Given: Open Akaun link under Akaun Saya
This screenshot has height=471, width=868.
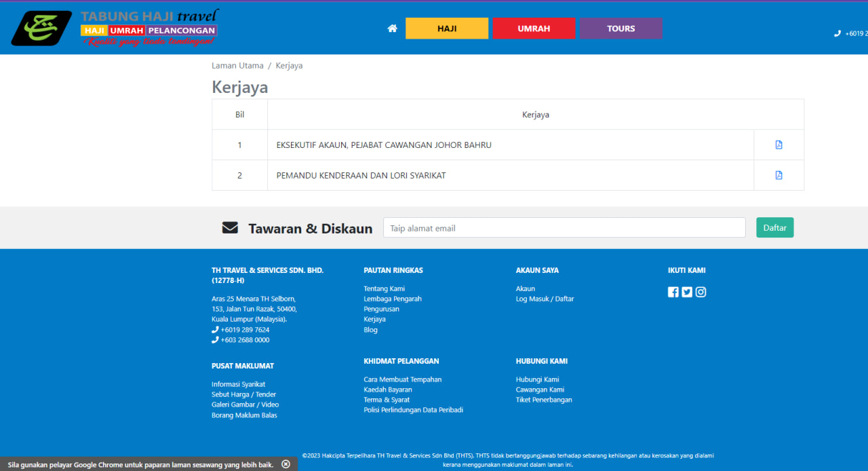Looking at the screenshot, I should point(525,288).
